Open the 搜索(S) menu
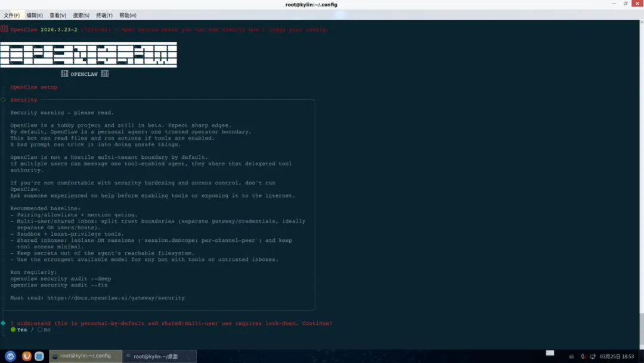This screenshot has height=363, width=644. tap(81, 15)
